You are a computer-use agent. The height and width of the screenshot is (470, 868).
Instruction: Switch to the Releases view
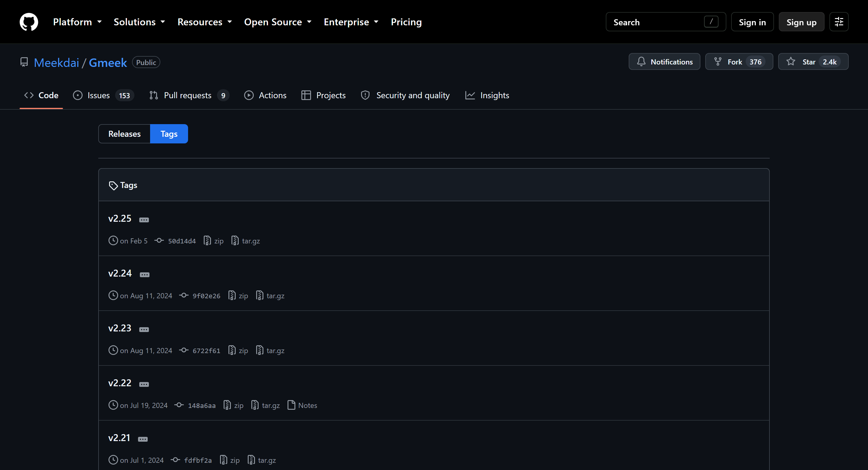pyautogui.click(x=124, y=134)
